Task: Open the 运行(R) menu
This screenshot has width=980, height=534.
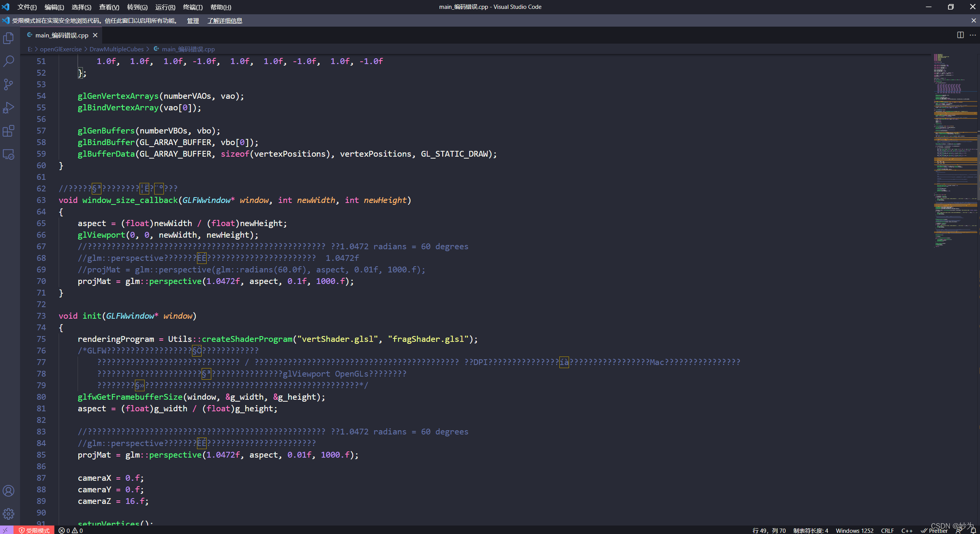Action: point(165,7)
